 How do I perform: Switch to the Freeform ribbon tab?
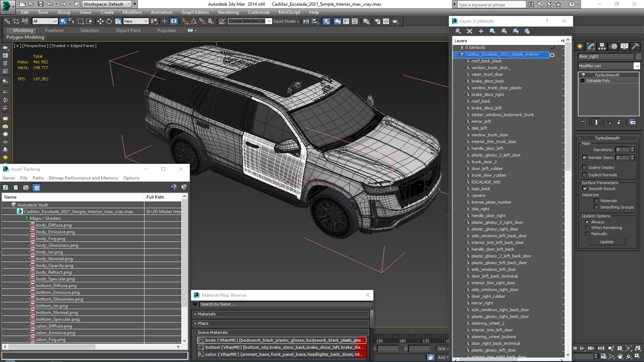point(54,30)
